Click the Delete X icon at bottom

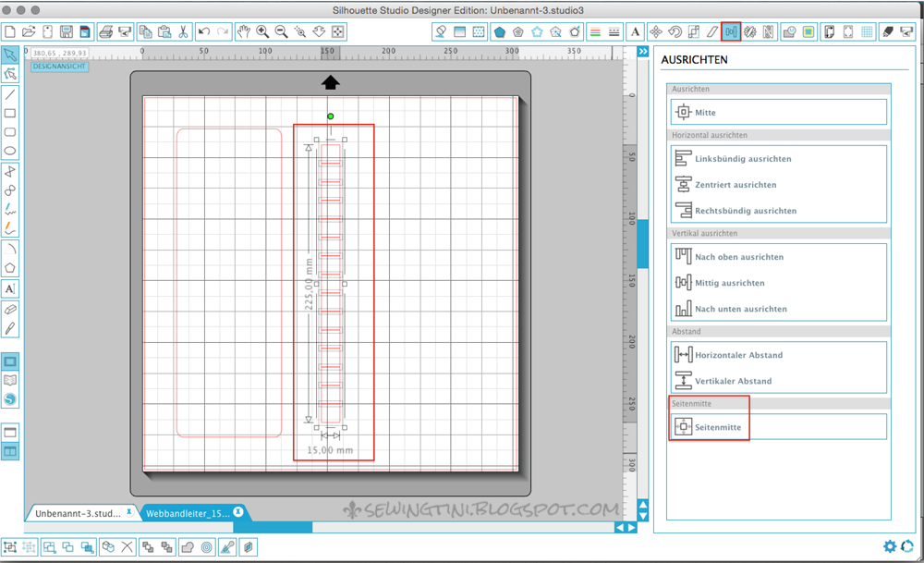pos(127,547)
